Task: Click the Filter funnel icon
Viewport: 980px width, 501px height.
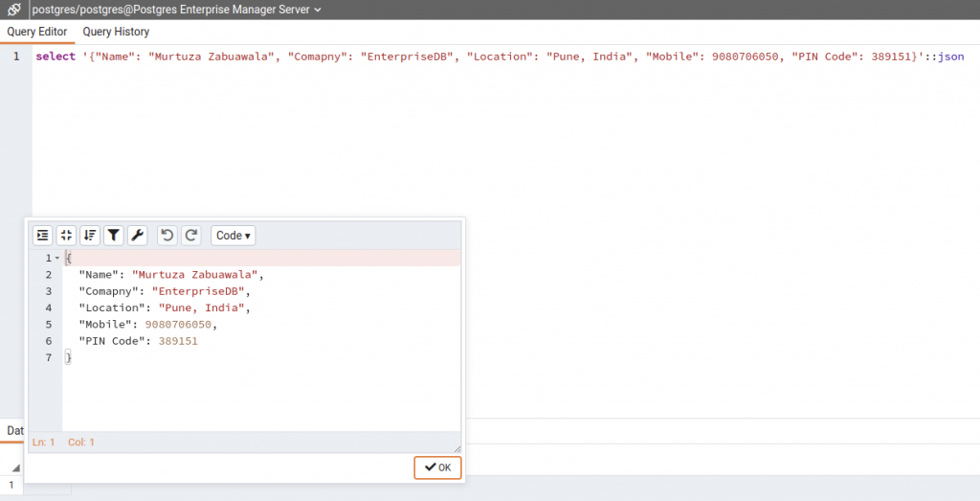Action: point(113,236)
